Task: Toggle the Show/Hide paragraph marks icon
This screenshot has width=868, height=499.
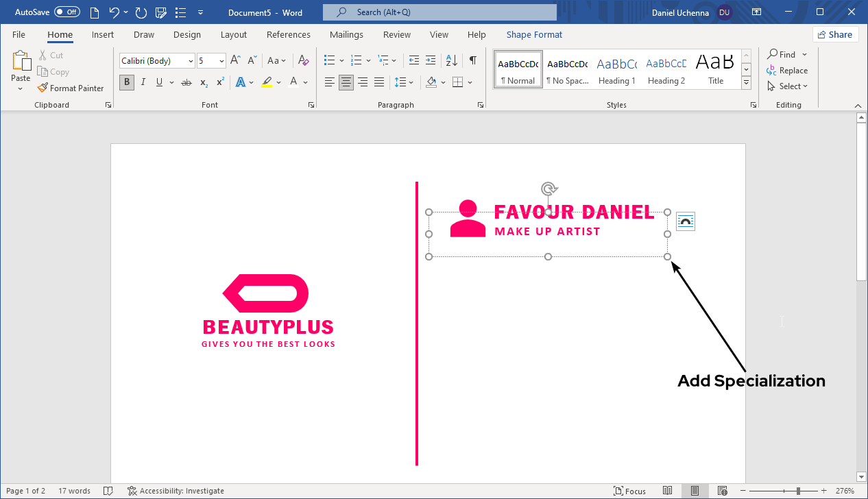Action: click(x=472, y=60)
